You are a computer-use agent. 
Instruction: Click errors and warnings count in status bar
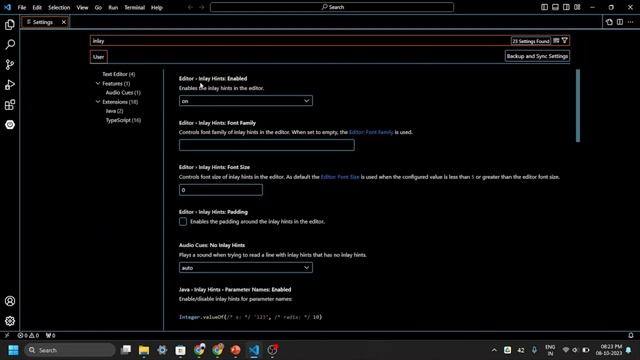click(28, 335)
